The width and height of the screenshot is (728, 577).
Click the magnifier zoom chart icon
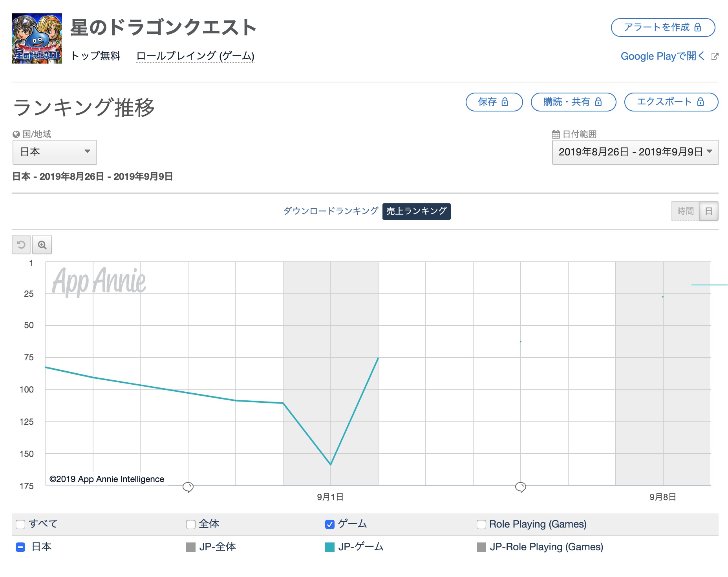pyautogui.click(x=42, y=245)
